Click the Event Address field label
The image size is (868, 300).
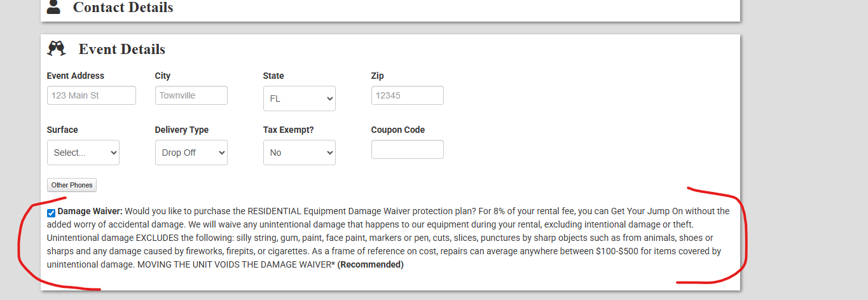point(75,76)
